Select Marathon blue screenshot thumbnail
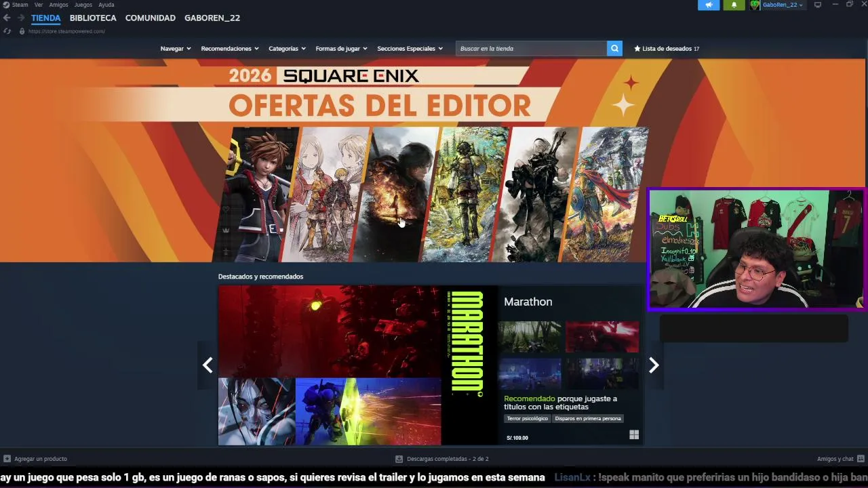 point(530,373)
